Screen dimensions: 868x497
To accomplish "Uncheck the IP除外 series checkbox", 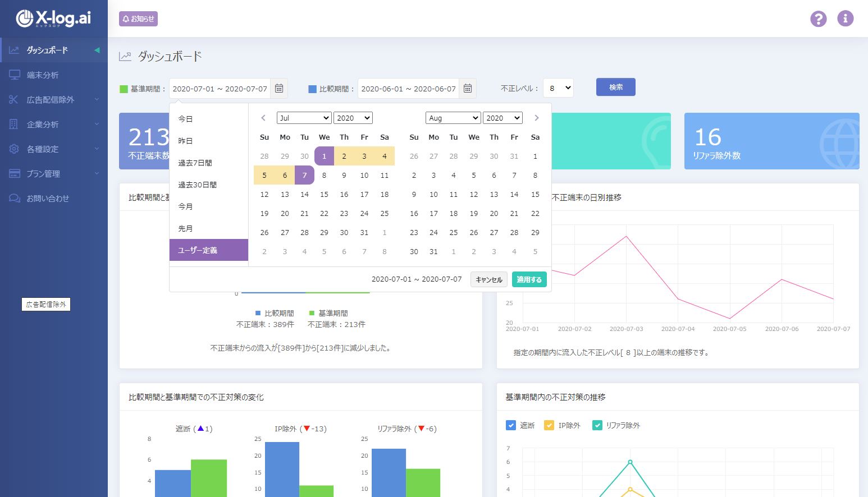I will pos(549,425).
